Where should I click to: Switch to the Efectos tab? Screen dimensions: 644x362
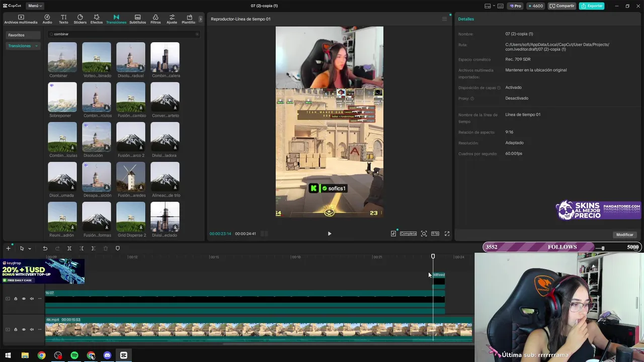coord(97,19)
